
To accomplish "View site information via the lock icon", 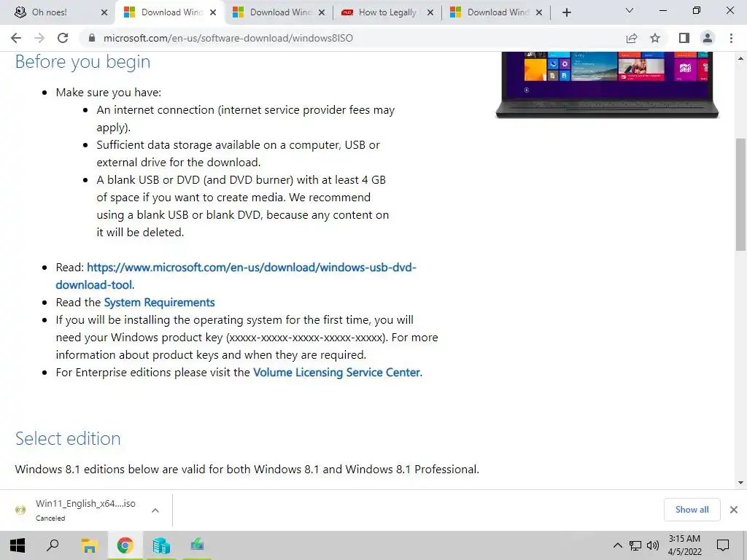I will point(92,38).
